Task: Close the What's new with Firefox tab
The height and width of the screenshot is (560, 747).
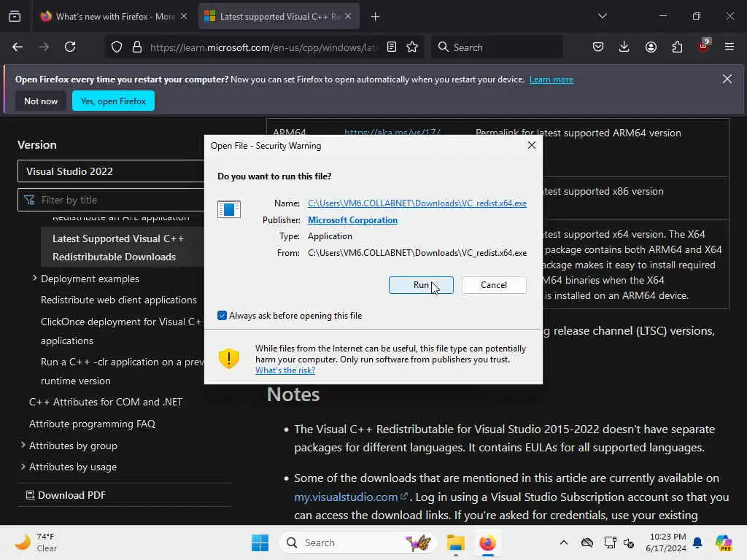Action: click(184, 17)
